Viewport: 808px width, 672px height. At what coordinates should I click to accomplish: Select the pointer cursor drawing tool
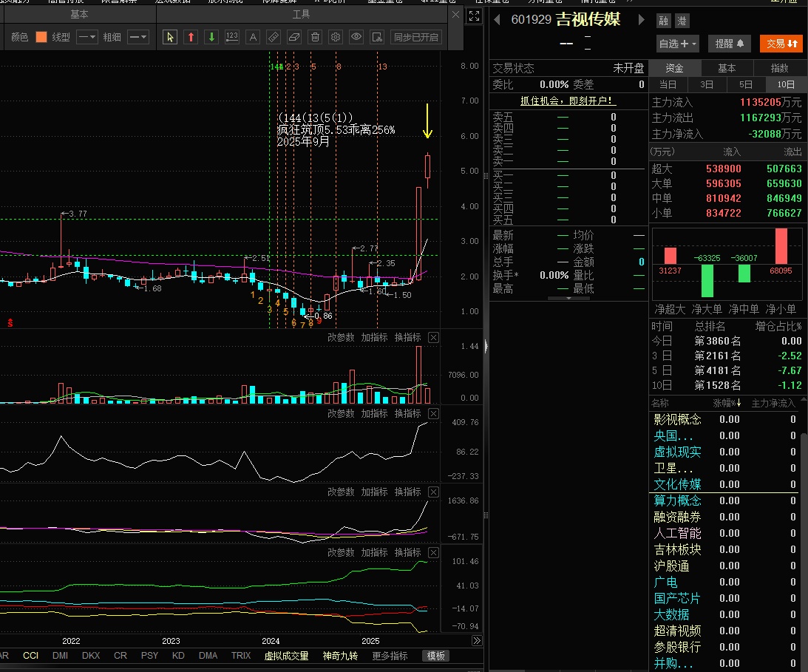tap(170, 37)
